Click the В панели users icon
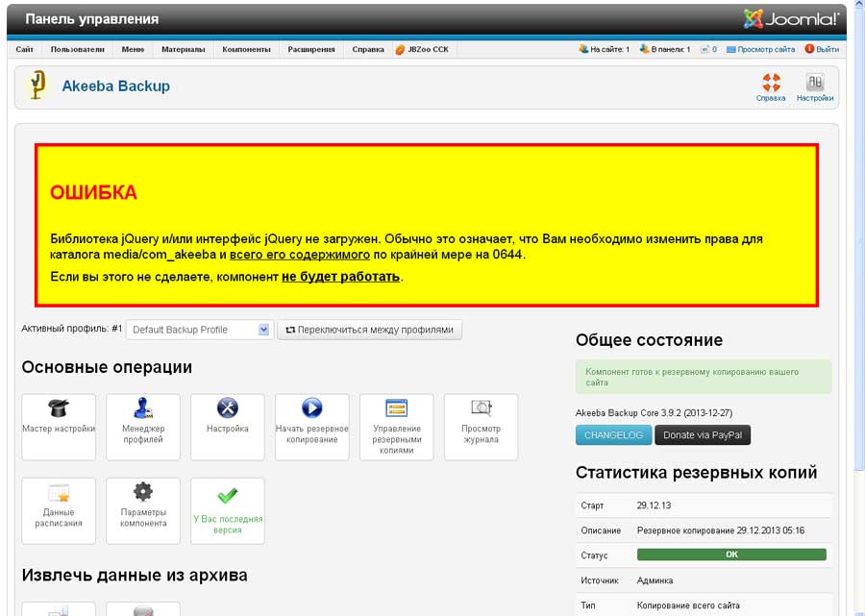The image size is (865, 616). point(644,49)
